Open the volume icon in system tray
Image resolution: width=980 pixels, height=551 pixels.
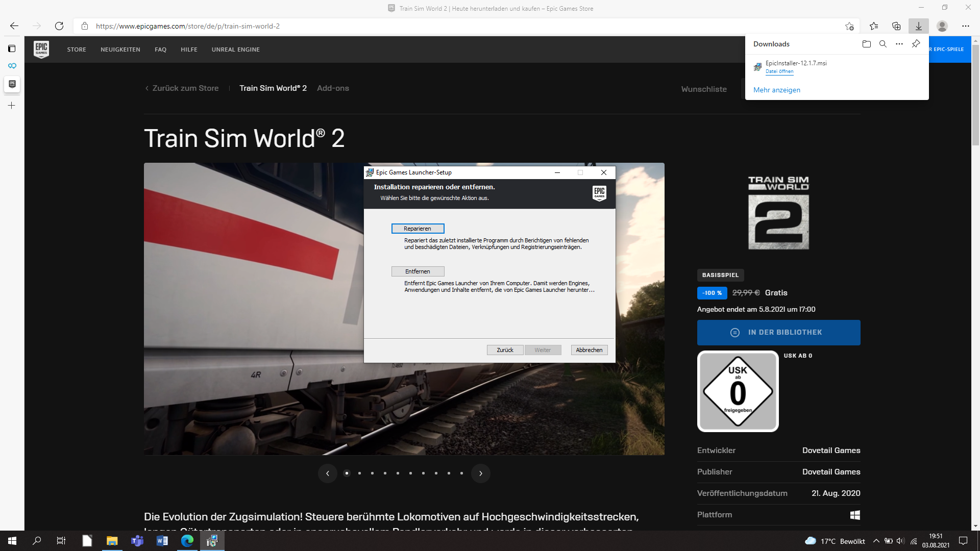click(x=900, y=541)
